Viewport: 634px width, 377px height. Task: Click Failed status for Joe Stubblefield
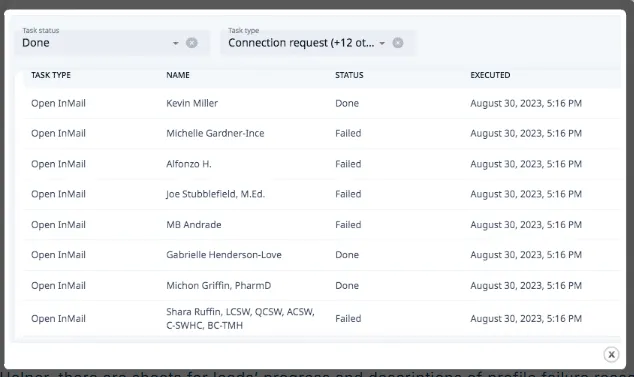click(x=348, y=194)
